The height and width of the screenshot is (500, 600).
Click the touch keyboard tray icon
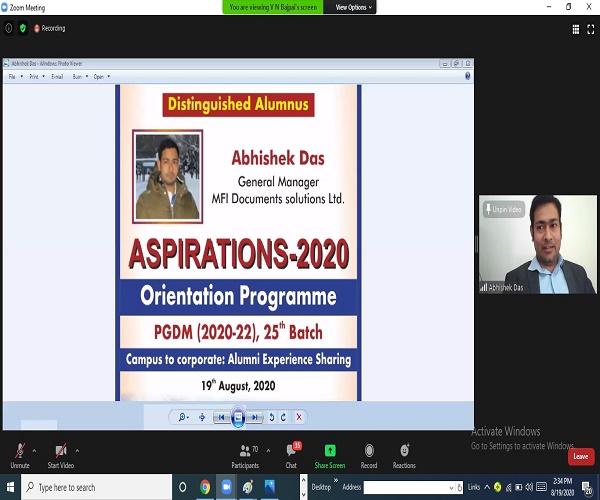pyautogui.click(x=541, y=487)
